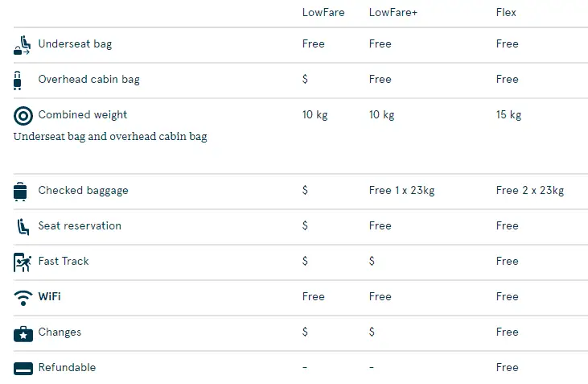Select the Flex column header
Viewport: 588px width, 384px height.
tap(506, 12)
